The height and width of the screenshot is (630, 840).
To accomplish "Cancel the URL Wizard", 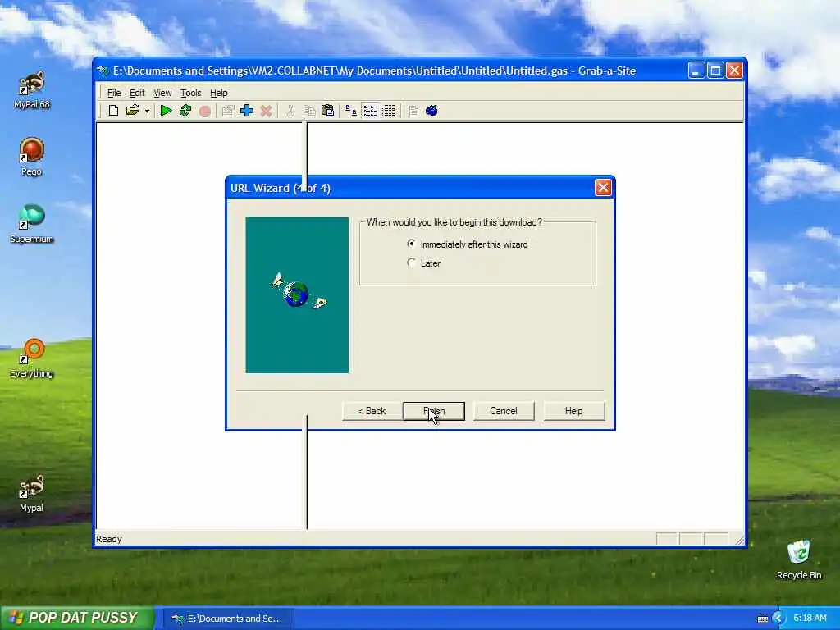I will point(504,411).
